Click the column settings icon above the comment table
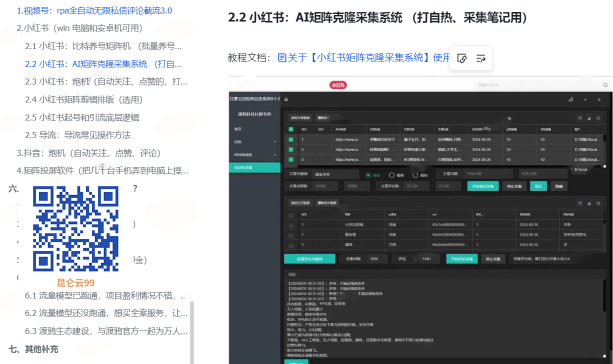613x364 pixels. coord(580,203)
